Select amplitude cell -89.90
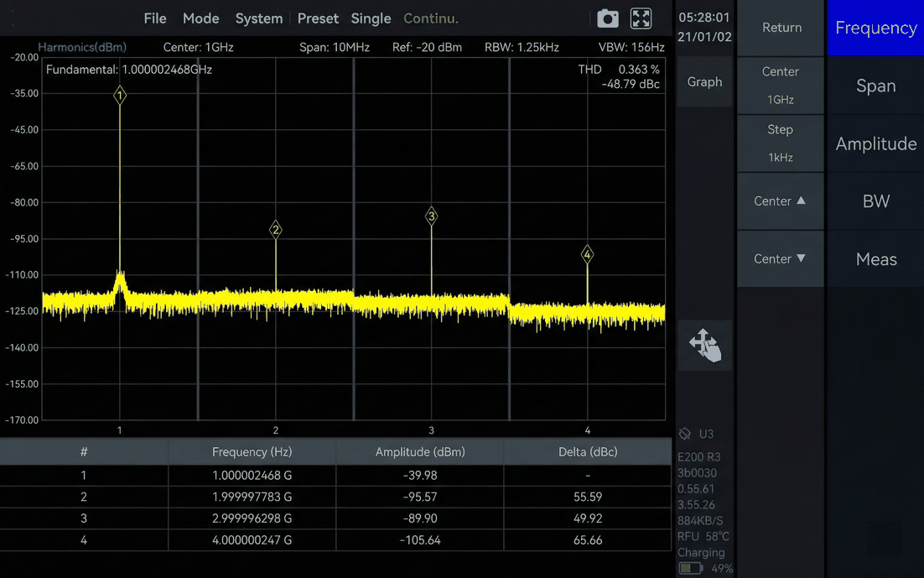Screen dimensions: 924x578 420,518
